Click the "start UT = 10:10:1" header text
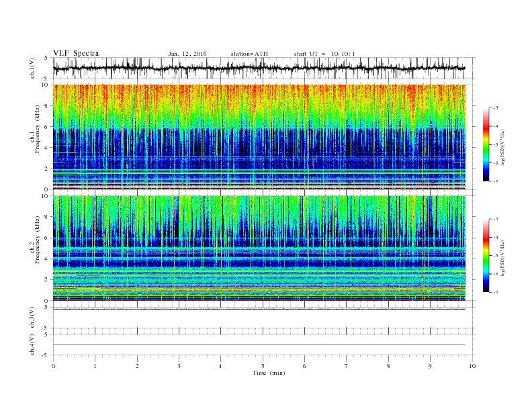 [x=324, y=54]
